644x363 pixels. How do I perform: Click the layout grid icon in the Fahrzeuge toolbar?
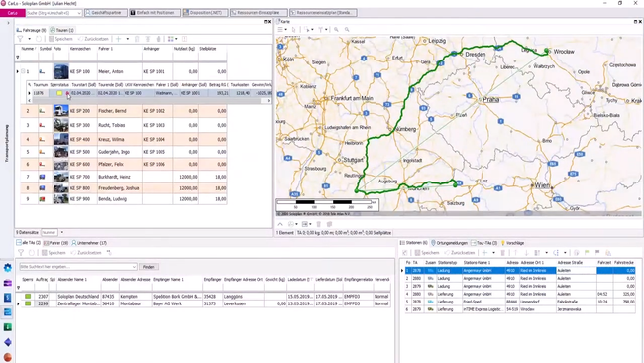tap(170, 39)
